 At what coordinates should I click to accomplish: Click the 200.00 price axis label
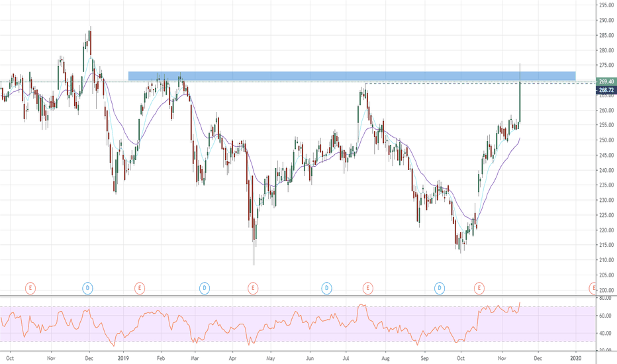(606, 290)
